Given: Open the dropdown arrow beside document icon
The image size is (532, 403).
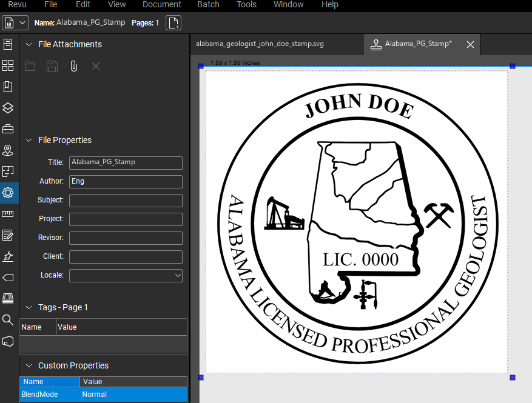Looking at the screenshot, I should pos(22,22).
